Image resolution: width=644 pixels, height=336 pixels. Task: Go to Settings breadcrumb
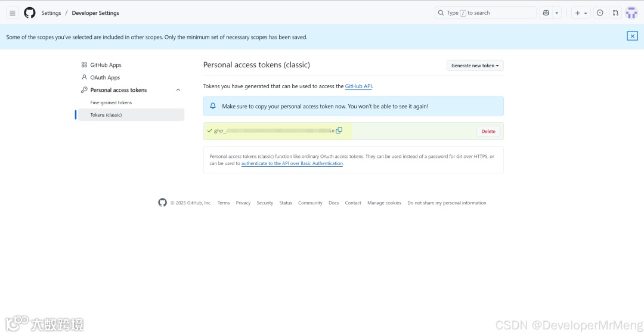[x=51, y=13]
